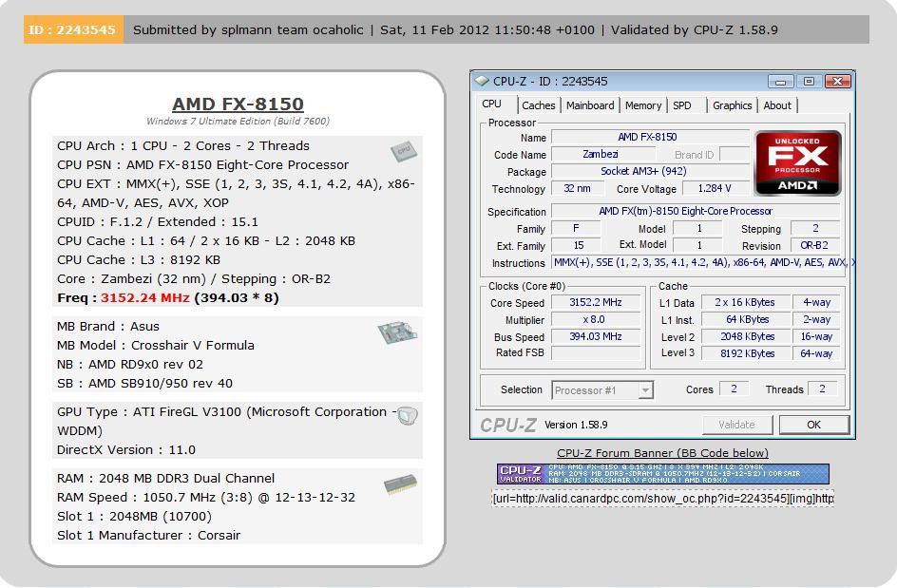Open the Processor #1 selection dropdown
Viewport: 897px width, 588px height.
tap(602, 390)
